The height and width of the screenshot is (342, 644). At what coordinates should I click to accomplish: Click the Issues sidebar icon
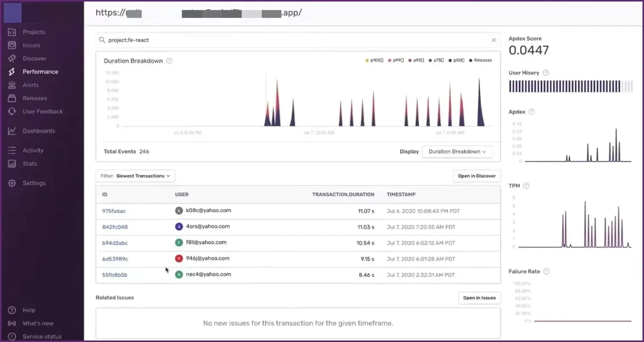pyautogui.click(x=12, y=45)
